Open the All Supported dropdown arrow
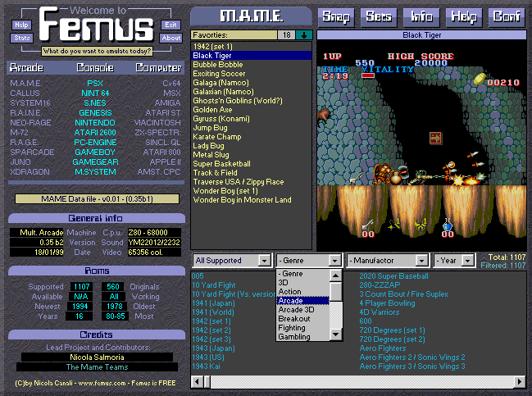Viewport: 532px width, 396px height. pos(265,261)
